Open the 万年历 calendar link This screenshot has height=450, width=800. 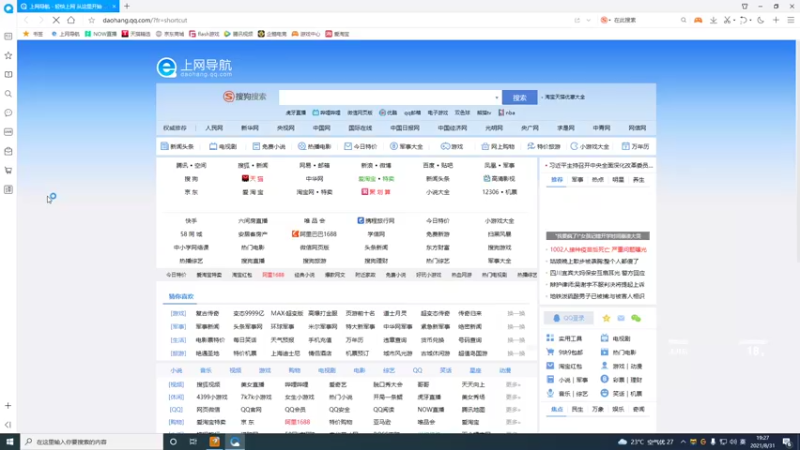(635, 146)
